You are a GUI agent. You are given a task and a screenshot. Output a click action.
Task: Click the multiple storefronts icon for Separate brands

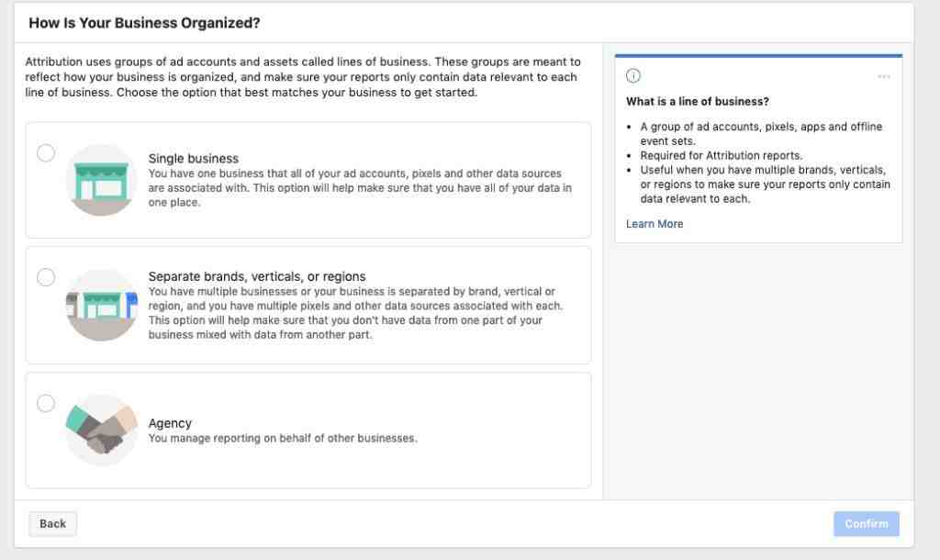coord(101,305)
